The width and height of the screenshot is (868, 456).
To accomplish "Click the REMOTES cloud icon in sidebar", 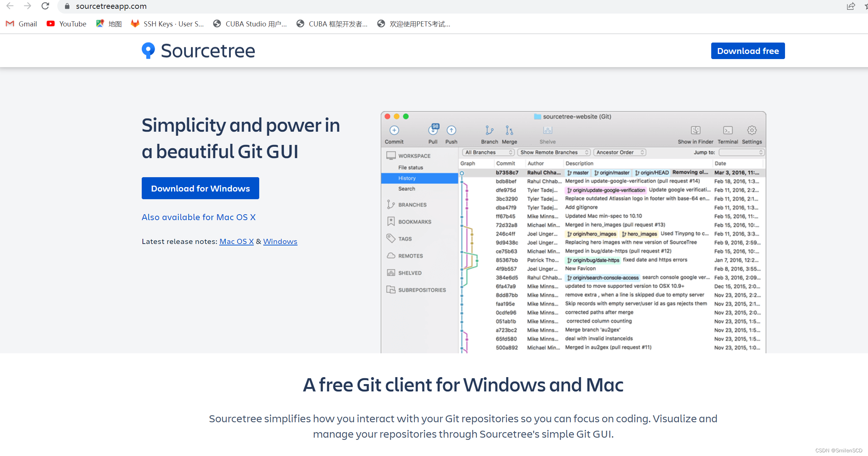I will click(391, 256).
